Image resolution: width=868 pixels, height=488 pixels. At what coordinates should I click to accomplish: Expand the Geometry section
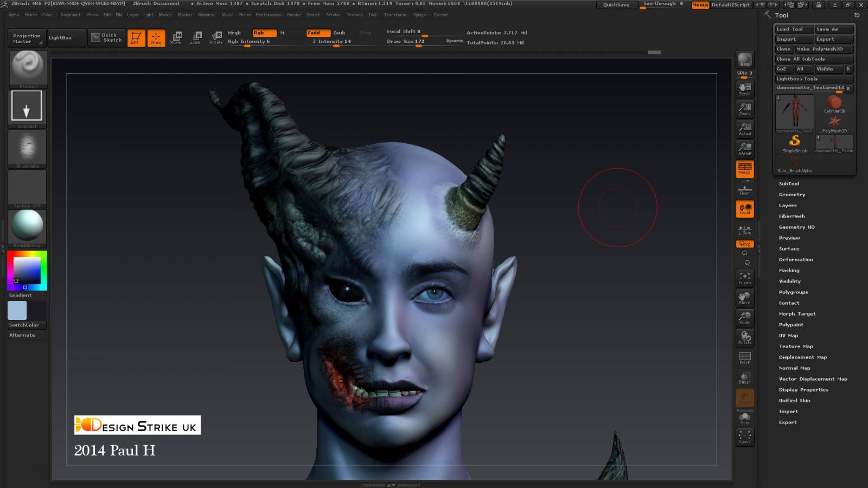coord(792,195)
